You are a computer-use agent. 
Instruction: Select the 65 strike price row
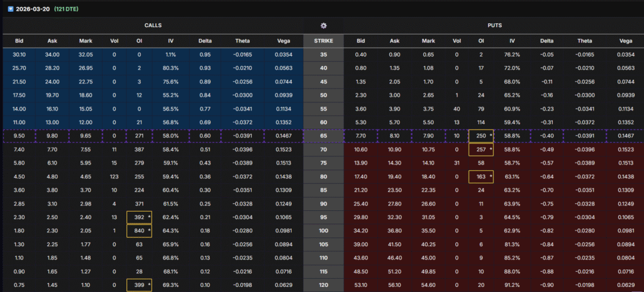pos(323,135)
